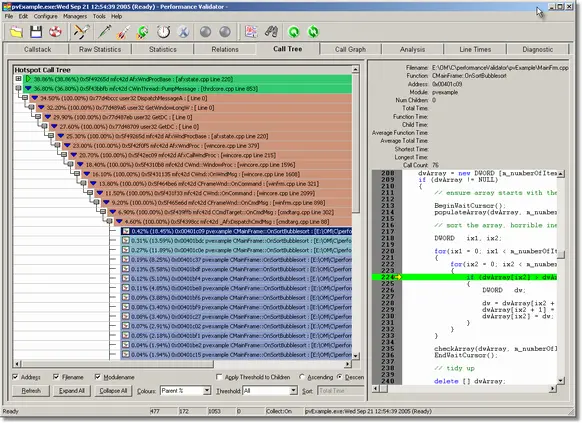Click filter icon of 0.31% OnSortBubblesort row
Image resolution: width=582 pixels, height=423 pixels.
[x=126, y=240]
